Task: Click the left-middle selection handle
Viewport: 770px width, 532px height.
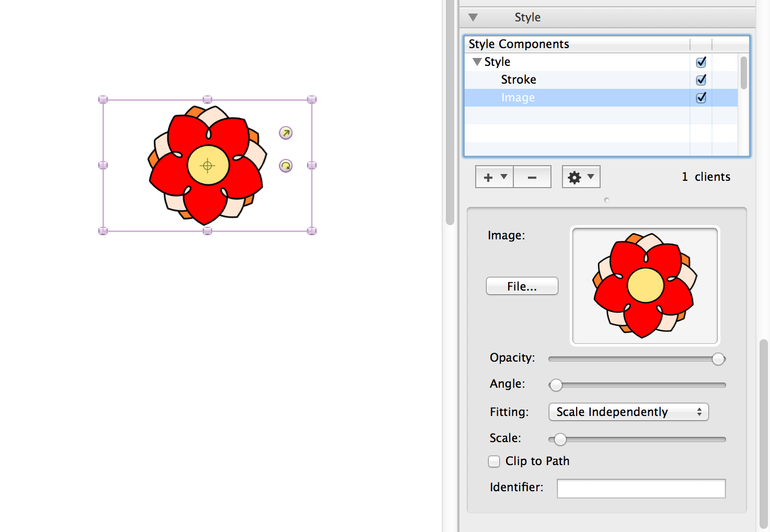Action: (x=103, y=165)
